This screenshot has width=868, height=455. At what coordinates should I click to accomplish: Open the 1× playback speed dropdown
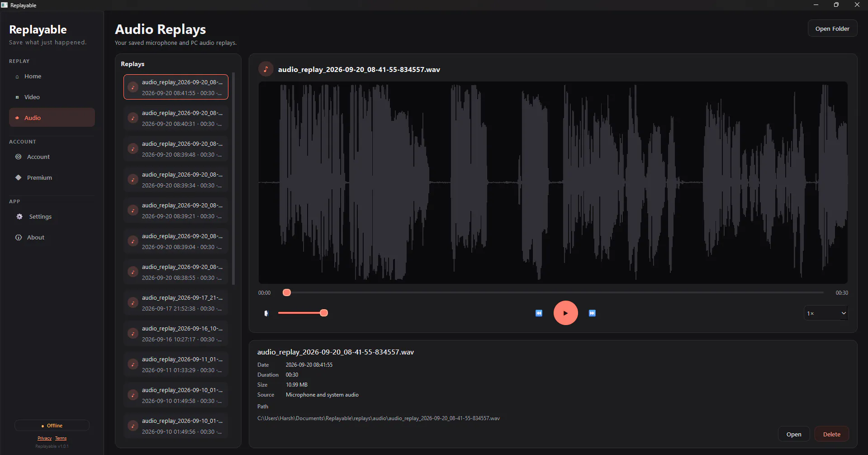[x=825, y=313]
